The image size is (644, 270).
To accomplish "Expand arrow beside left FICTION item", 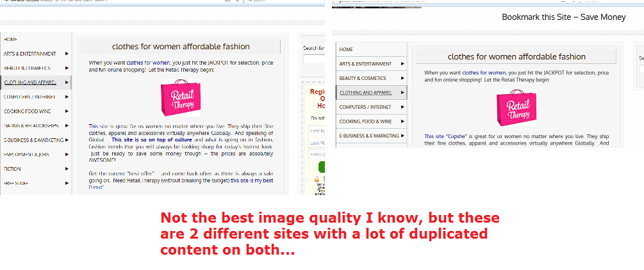I will [x=67, y=169].
